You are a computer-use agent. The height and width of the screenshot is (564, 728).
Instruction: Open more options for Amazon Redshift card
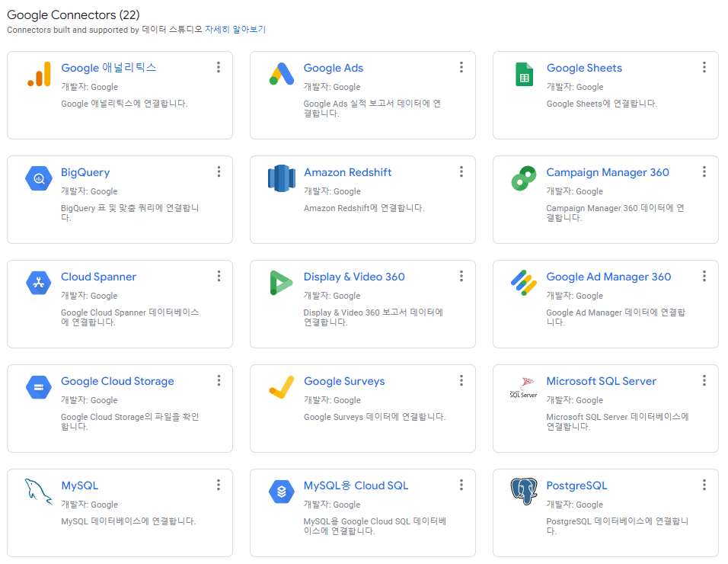pos(461,172)
